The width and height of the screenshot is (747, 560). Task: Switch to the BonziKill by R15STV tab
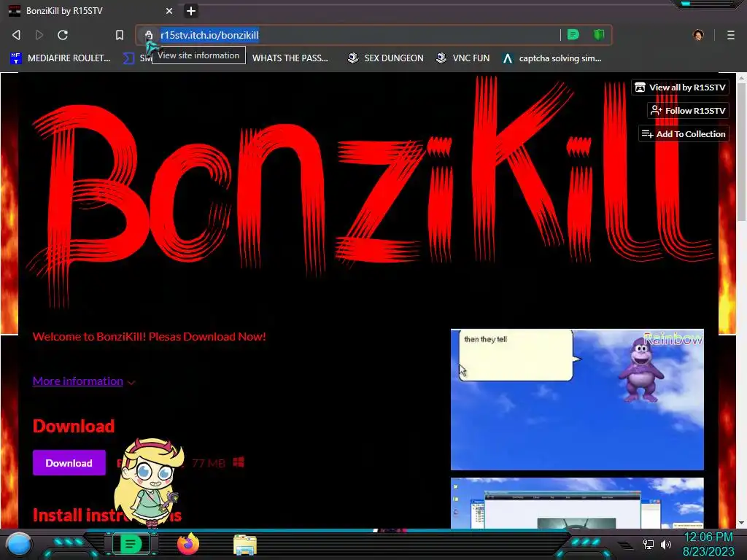point(90,10)
